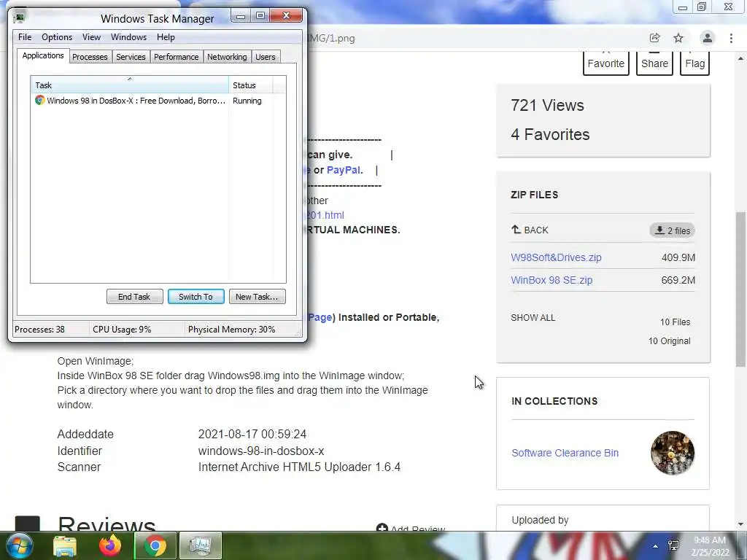Viewport: 747px width, 560px height.
Task: Click the 721 Views statistic
Action: click(547, 105)
